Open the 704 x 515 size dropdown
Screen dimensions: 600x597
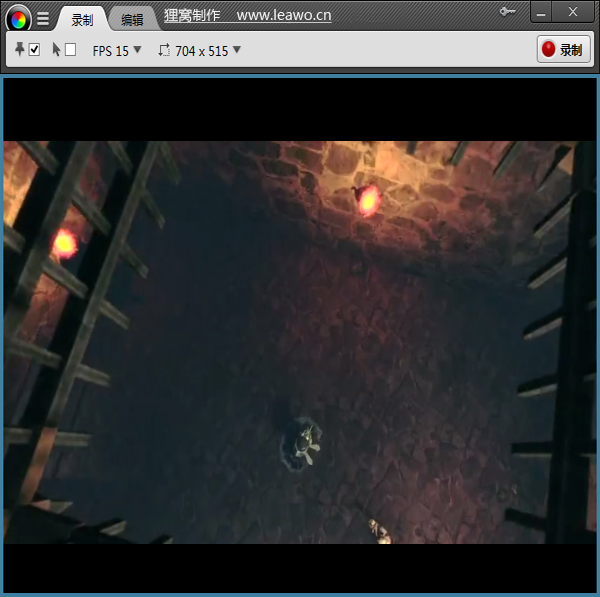[x=208, y=51]
